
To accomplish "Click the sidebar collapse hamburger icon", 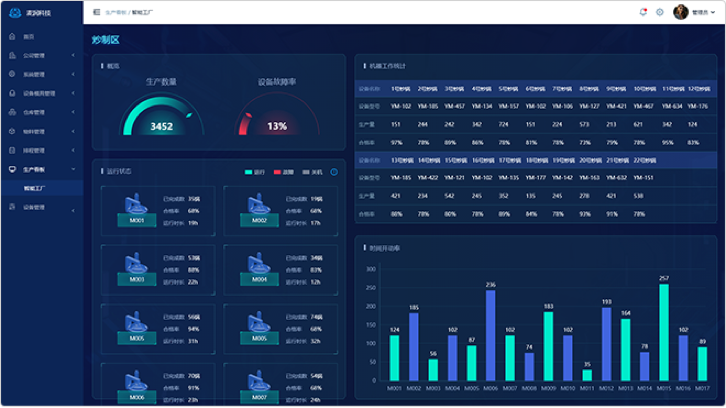I will pos(96,12).
